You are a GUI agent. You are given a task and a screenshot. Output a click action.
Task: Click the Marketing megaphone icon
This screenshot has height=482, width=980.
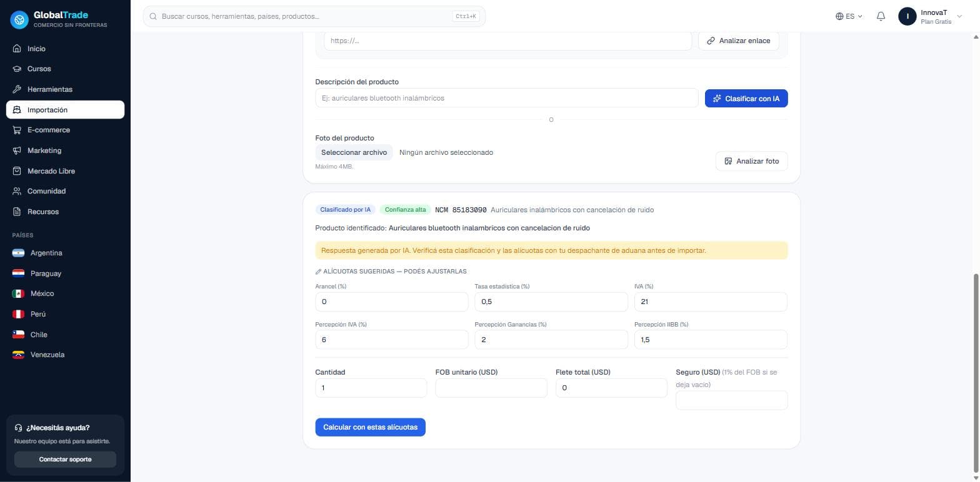[17, 150]
